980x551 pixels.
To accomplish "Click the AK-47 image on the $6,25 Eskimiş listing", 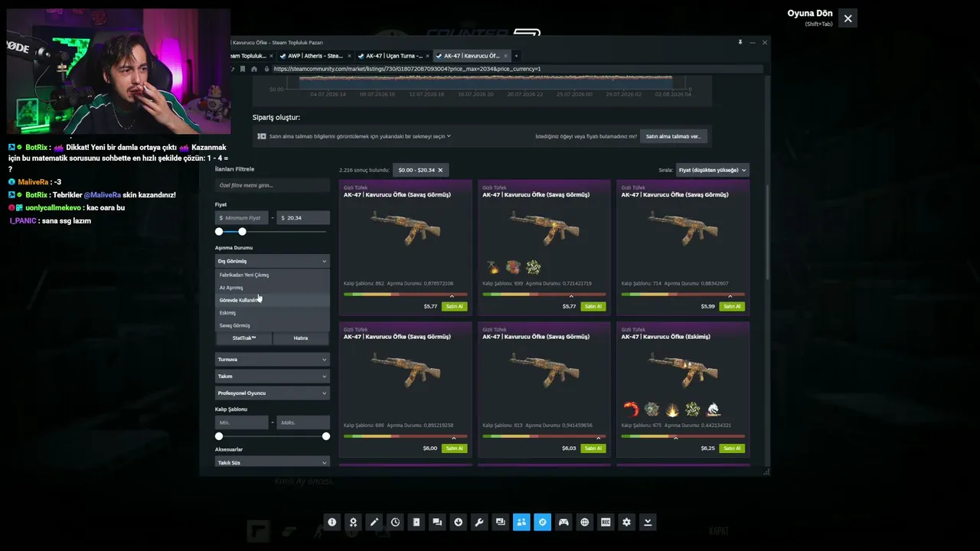I will click(683, 370).
